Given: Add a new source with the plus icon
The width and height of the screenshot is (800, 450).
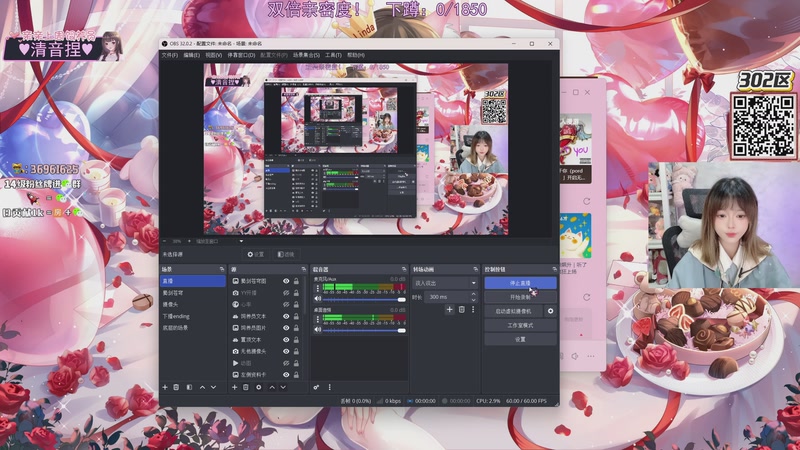Looking at the screenshot, I should (235, 387).
